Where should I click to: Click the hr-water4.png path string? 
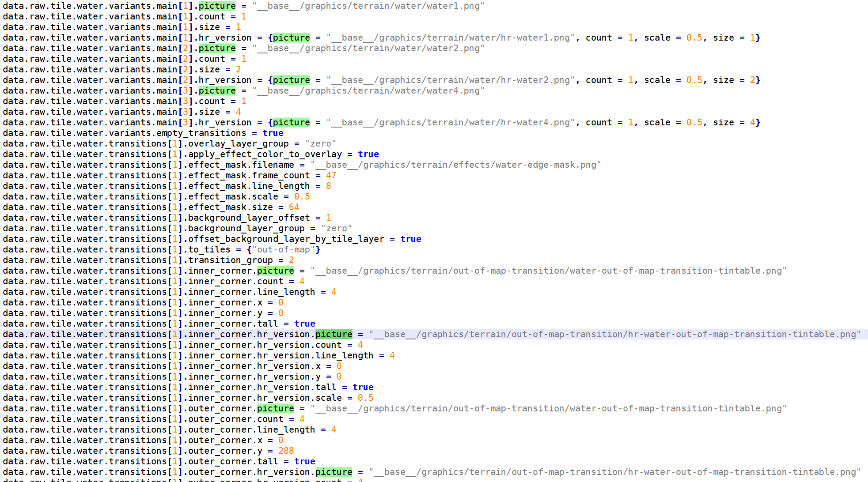click(451, 122)
